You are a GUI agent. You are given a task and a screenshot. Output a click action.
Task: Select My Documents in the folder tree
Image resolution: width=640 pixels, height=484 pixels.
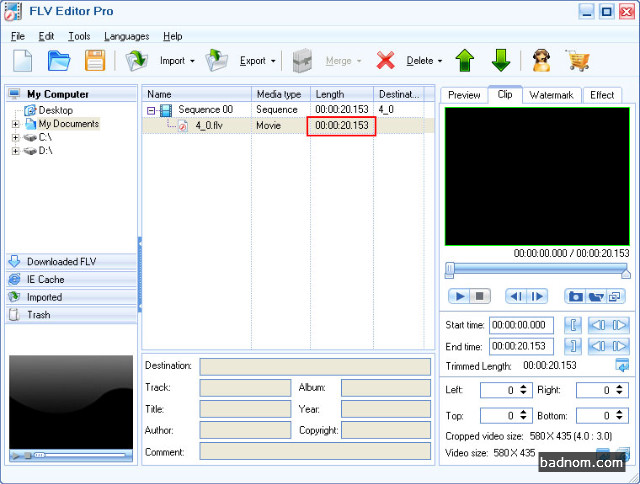click(x=69, y=124)
